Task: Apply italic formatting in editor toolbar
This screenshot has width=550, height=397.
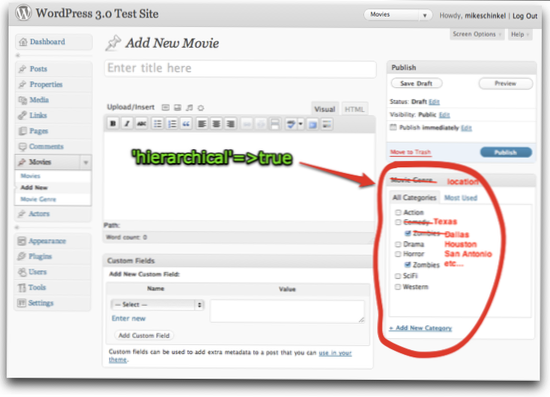Action: coord(127,124)
